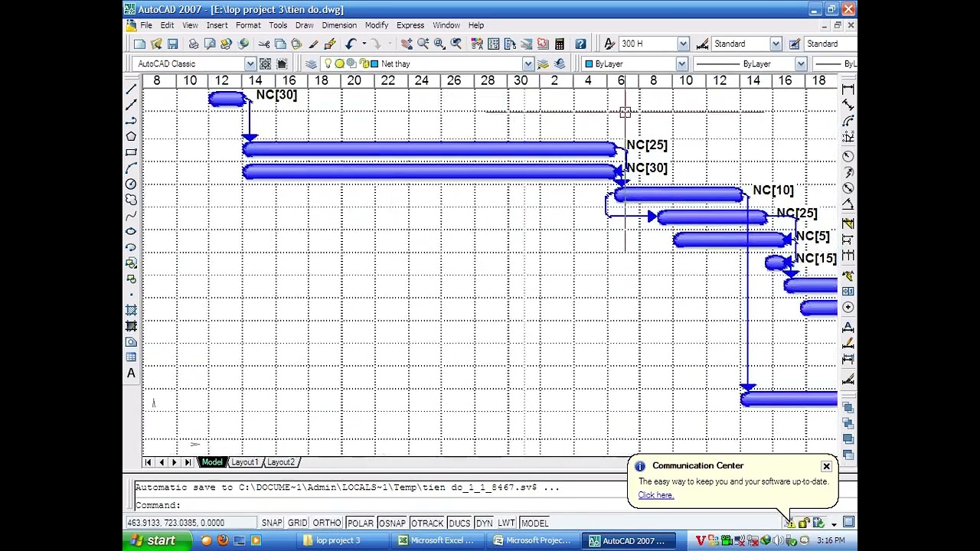The width and height of the screenshot is (980, 551).
Task: Select the Model tab
Action: 212,462
